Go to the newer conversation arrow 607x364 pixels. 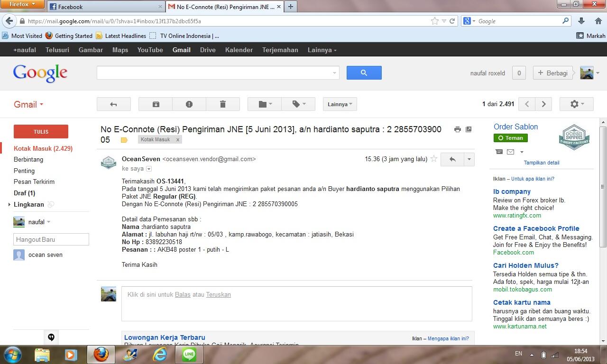click(x=526, y=104)
